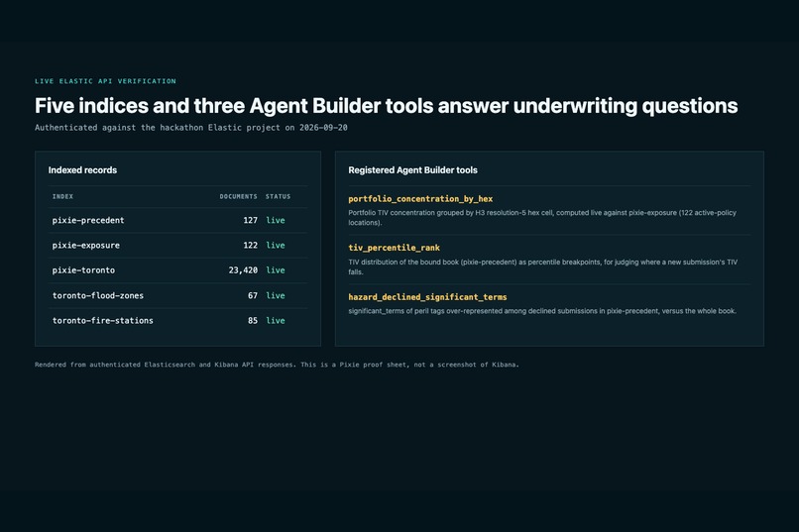Select the pixie-toronto index name

(x=83, y=270)
